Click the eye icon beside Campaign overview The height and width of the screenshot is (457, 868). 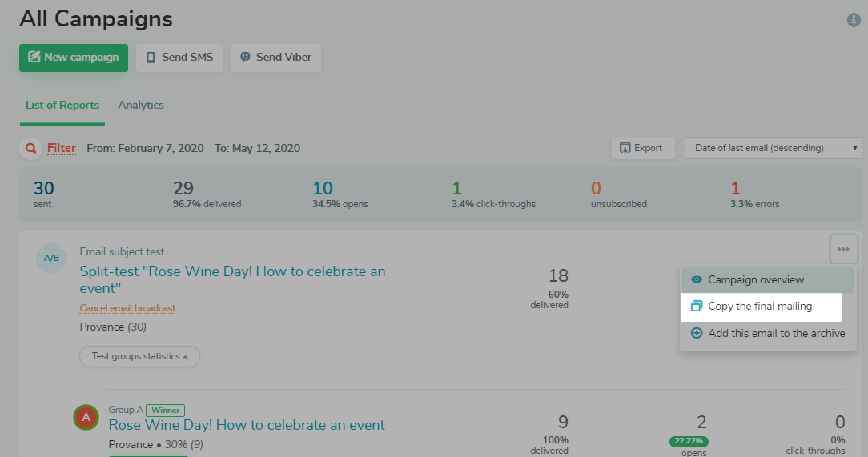pos(697,279)
